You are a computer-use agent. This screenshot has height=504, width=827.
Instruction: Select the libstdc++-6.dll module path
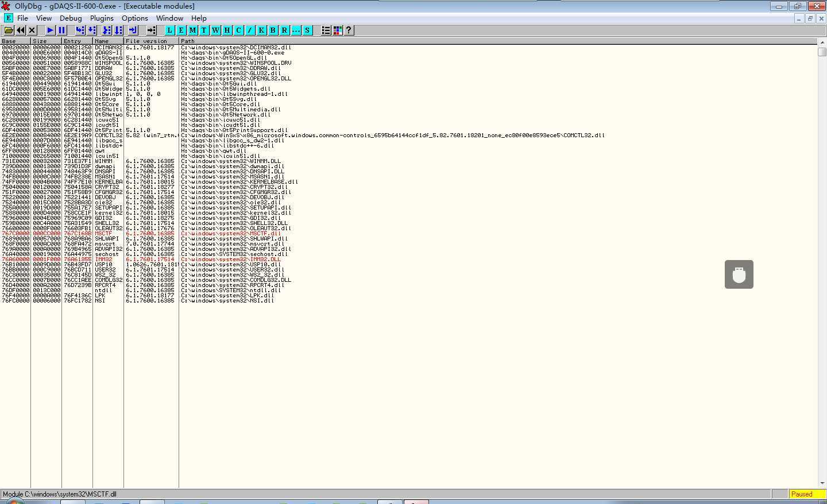[227, 145]
